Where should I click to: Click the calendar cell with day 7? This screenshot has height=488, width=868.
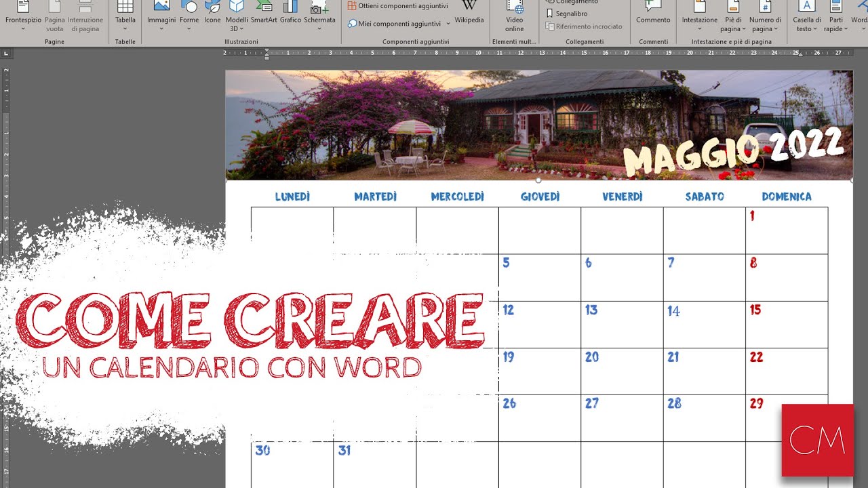[x=704, y=277]
